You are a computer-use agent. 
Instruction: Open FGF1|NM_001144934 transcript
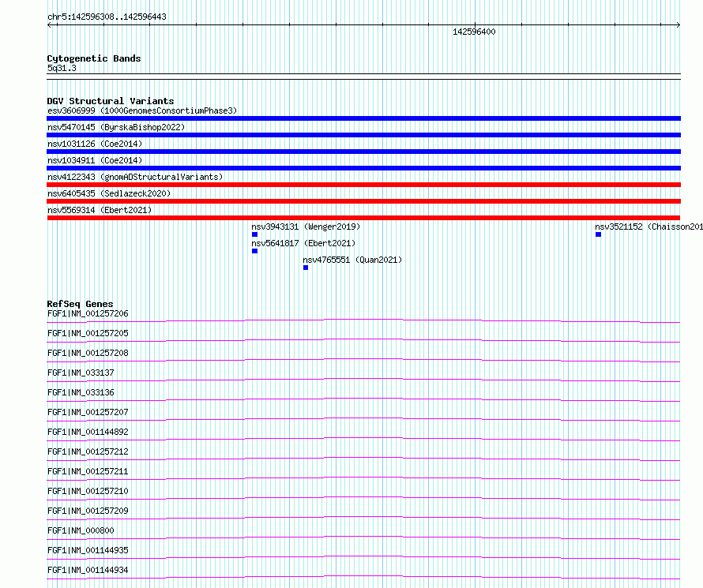coord(88,570)
